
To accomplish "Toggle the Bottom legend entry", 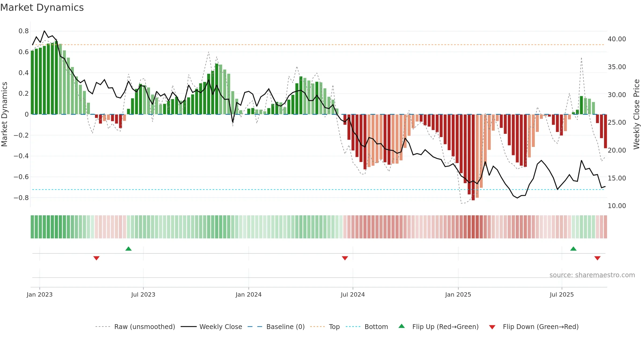I will tap(367, 327).
